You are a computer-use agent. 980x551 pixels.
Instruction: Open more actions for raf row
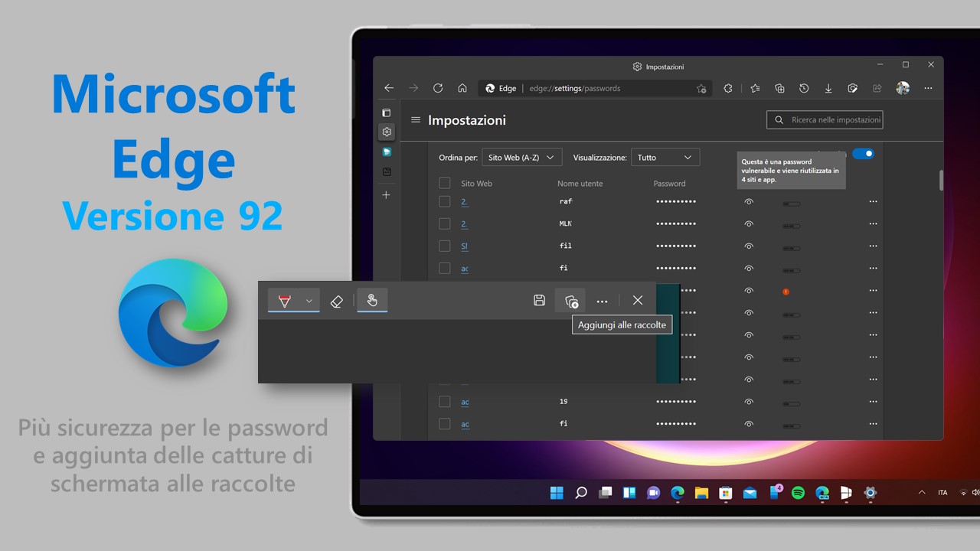point(874,202)
